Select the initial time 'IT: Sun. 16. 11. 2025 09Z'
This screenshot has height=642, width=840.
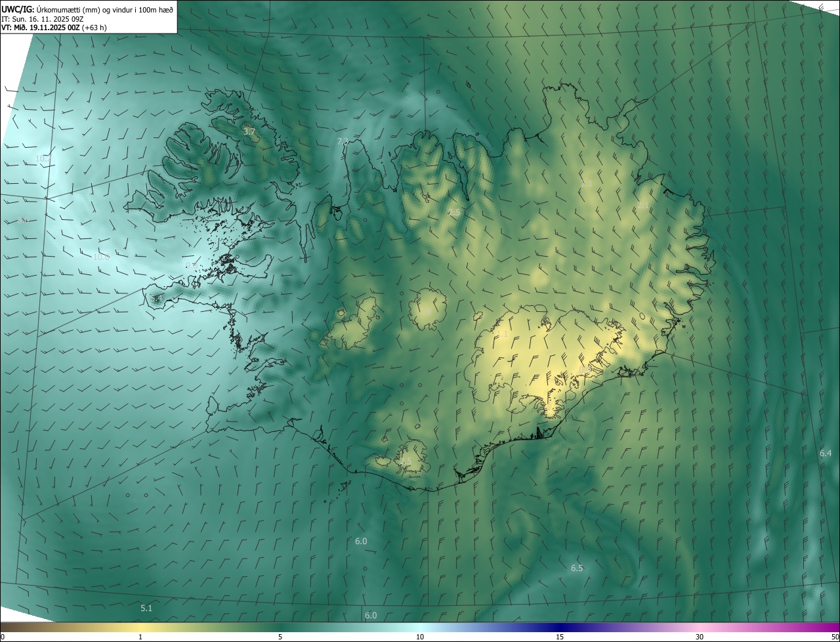tap(42, 19)
